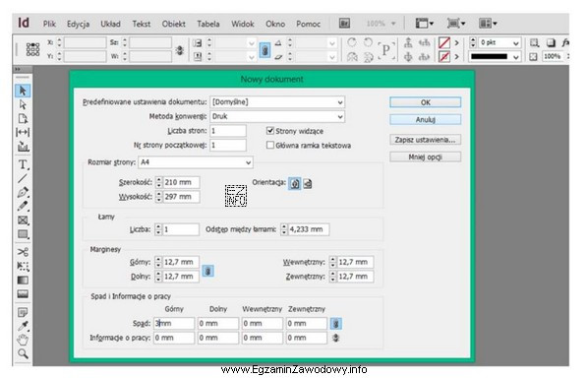Screen dimensions: 588x378
Task: Click the Anuluj button
Action: click(425, 120)
